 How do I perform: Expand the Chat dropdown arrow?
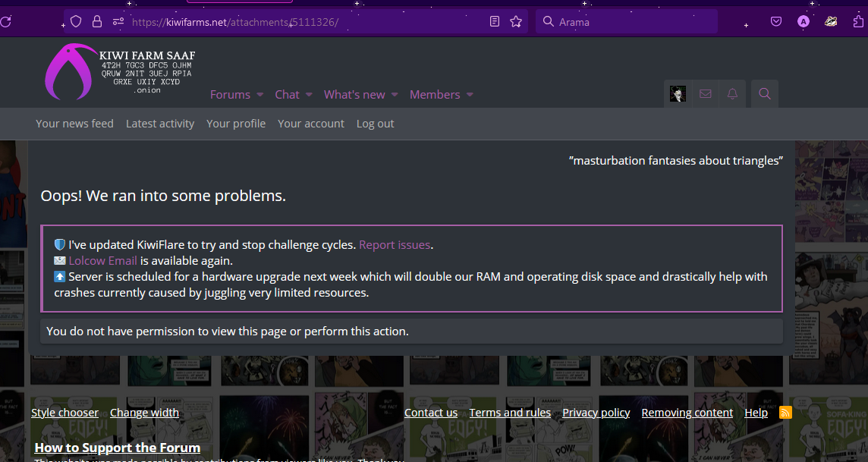309,95
